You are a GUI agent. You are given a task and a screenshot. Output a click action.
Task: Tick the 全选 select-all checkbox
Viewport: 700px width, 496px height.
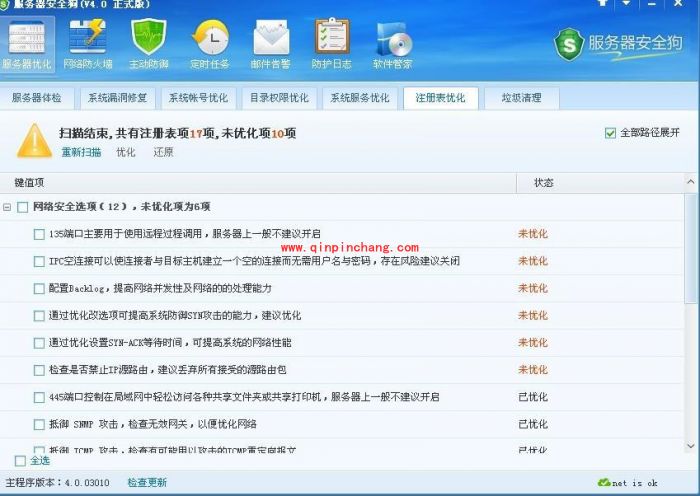[20, 461]
